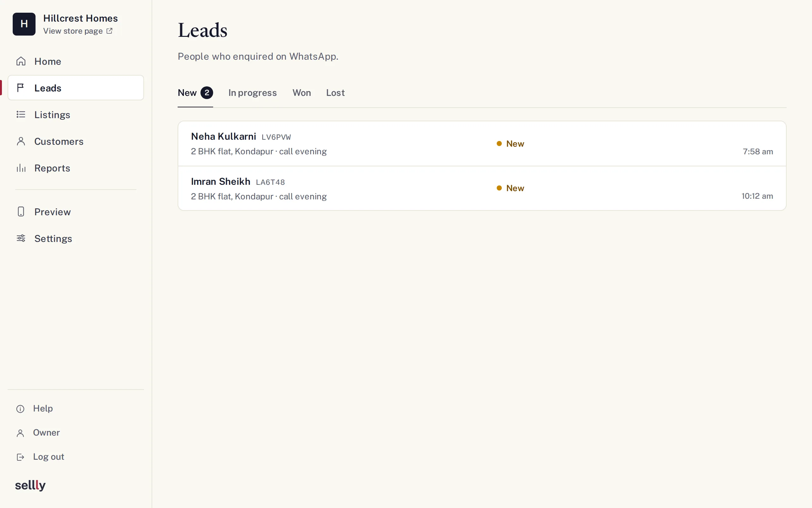Go to Home in sidebar
Viewport: 812px width, 508px height.
coord(76,61)
